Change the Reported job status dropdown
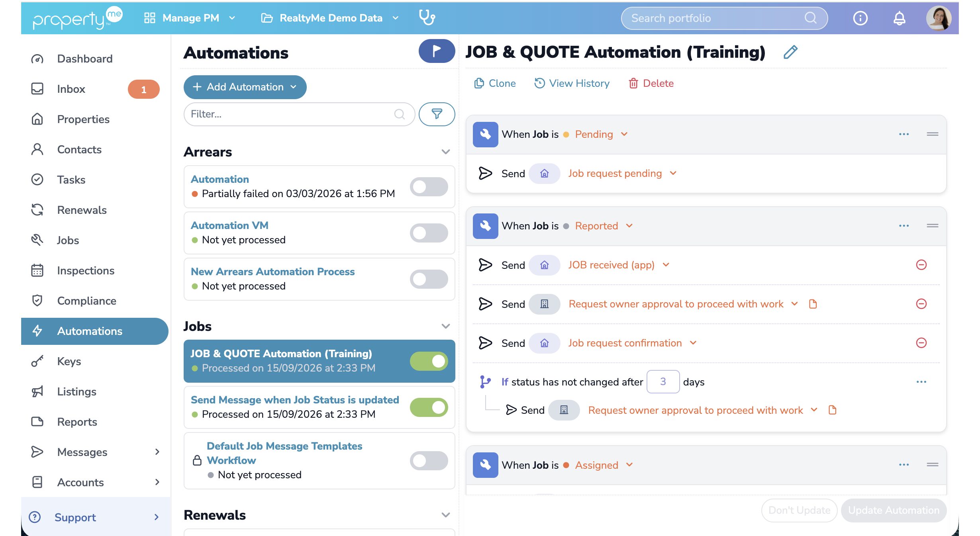Screen dimensions: 980x536 (604, 226)
